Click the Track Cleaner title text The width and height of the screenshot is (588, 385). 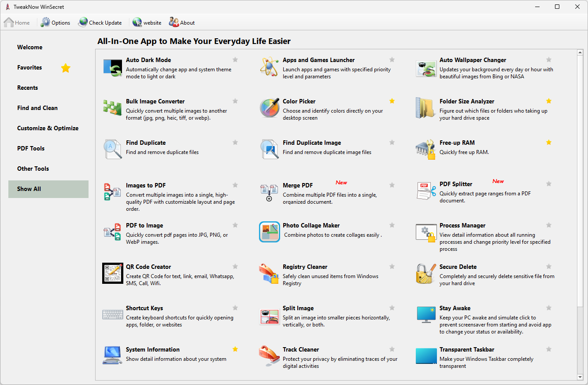(x=301, y=349)
